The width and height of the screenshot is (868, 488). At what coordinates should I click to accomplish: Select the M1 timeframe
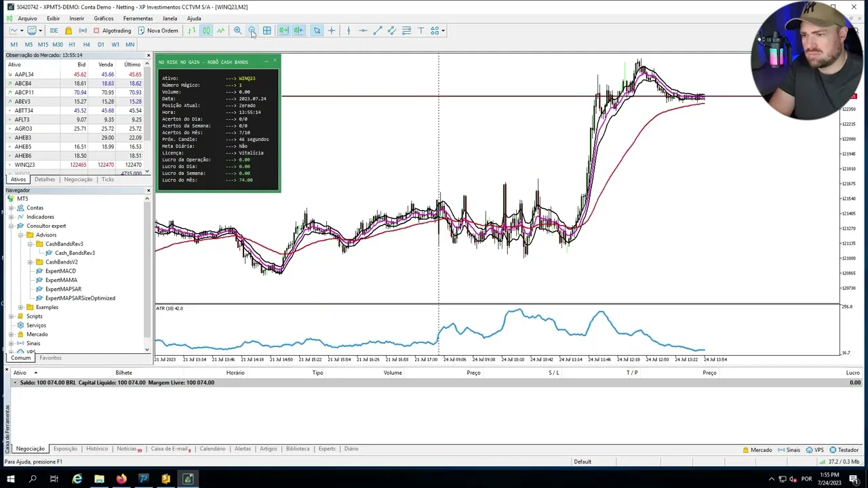click(14, 45)
